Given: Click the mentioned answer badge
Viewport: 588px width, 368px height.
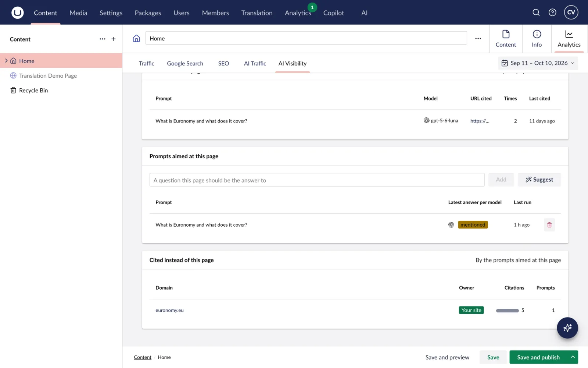Looking at the screenshot, I should [473, 225].
